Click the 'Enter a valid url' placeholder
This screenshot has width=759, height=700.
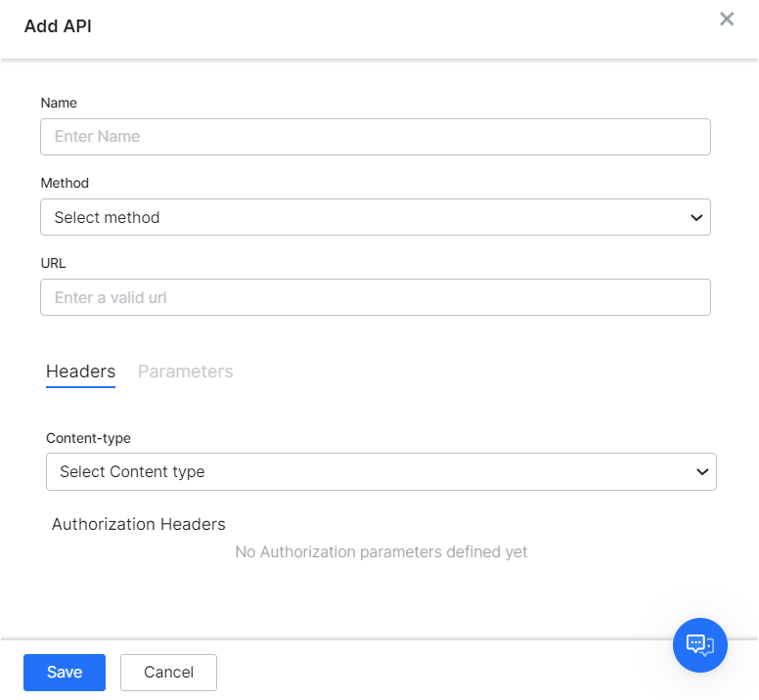[x=111, y=297]
